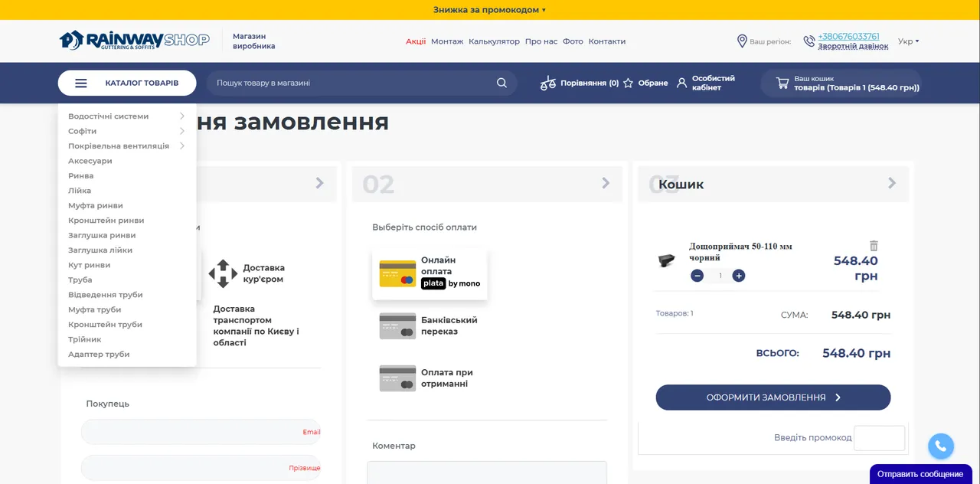This screenshot has height=484, width=980.
Task: Increase quantity with plus button
Action: coord(738,276)
